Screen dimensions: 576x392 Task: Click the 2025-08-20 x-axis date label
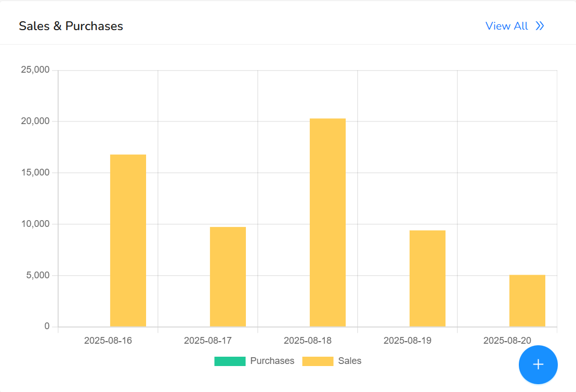507,341
